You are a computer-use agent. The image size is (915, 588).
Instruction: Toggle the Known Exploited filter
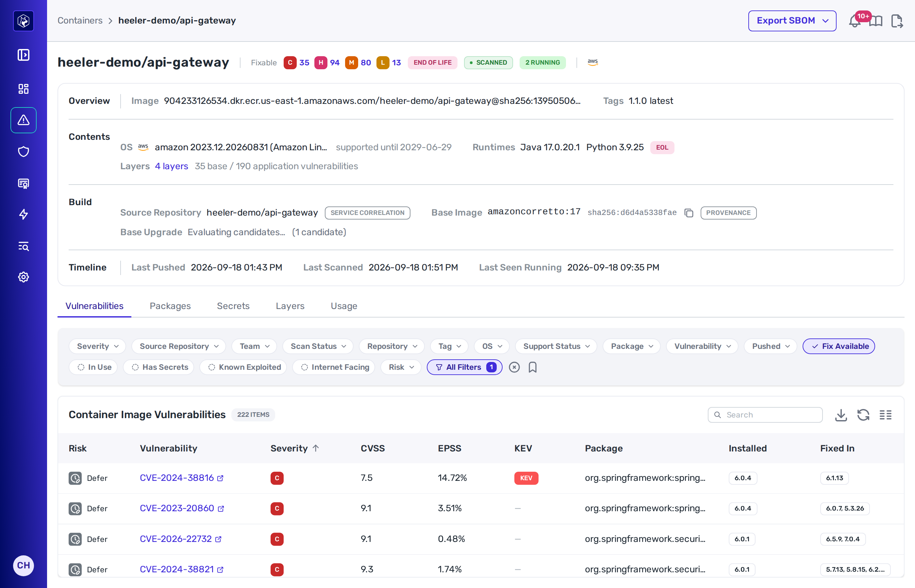(243, 367)
